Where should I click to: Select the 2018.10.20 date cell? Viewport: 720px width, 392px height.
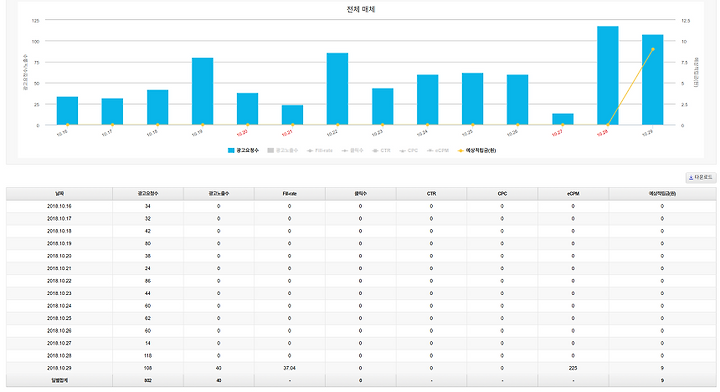pyautogui.click(x=59, y=256)
